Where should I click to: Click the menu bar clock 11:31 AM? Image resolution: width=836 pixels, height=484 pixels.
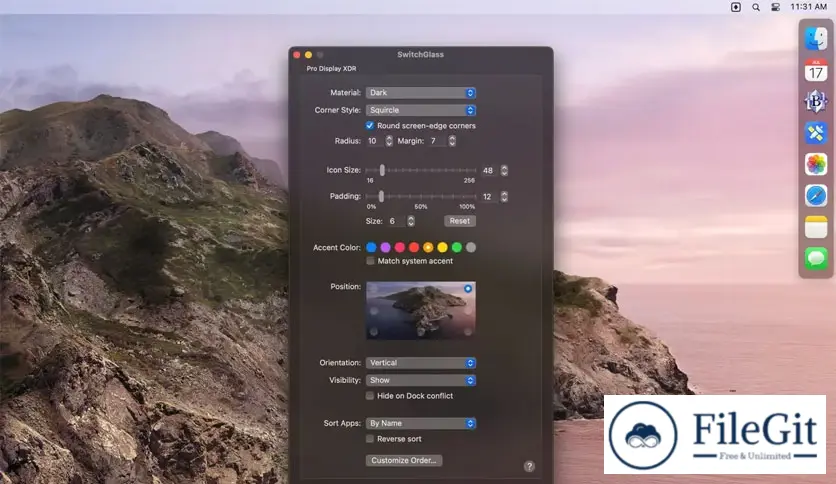click(808, 7)
